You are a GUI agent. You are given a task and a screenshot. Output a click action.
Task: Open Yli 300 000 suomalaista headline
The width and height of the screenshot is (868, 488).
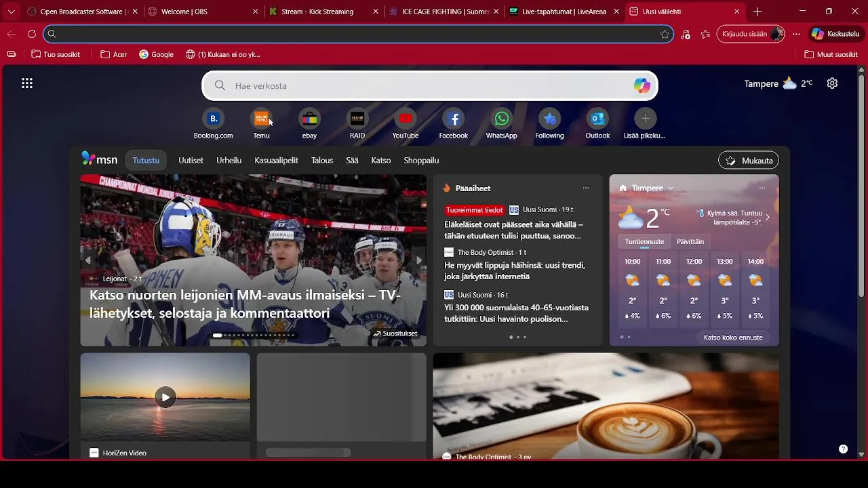(516, 313)
